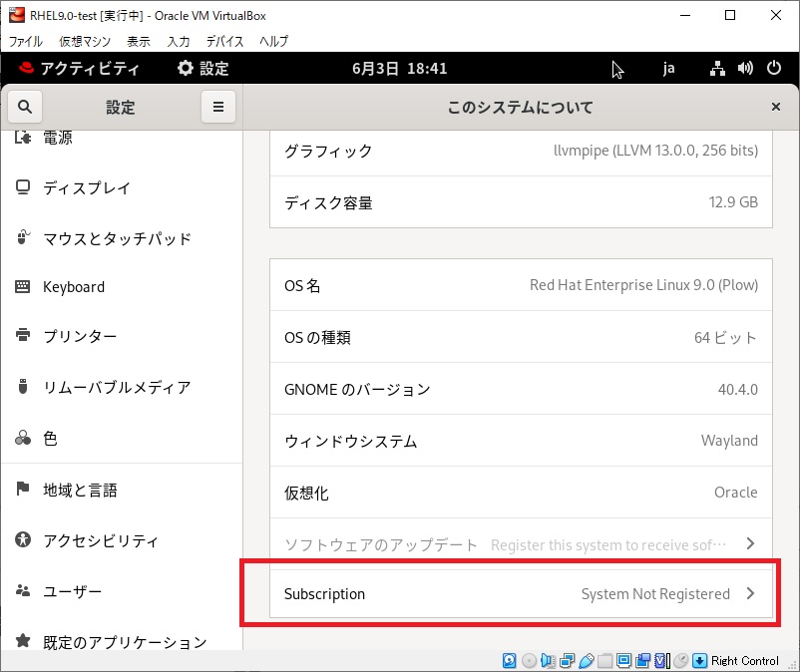Viewport: 800px width, 672px height.
Task: Click the 64 ビット OS type value
Action: coord(725,338)
